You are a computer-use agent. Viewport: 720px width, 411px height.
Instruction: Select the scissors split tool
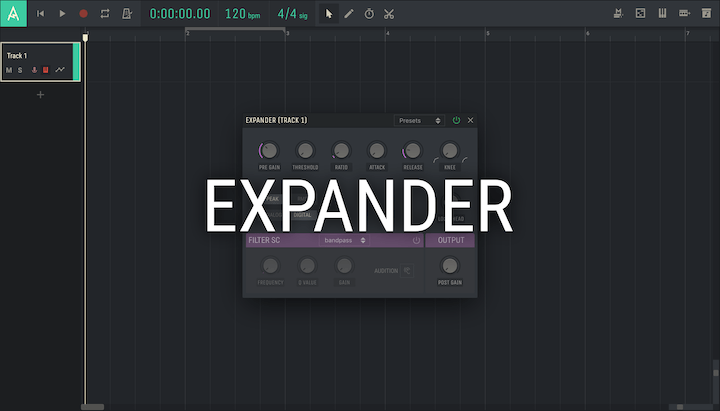point(389,14)
